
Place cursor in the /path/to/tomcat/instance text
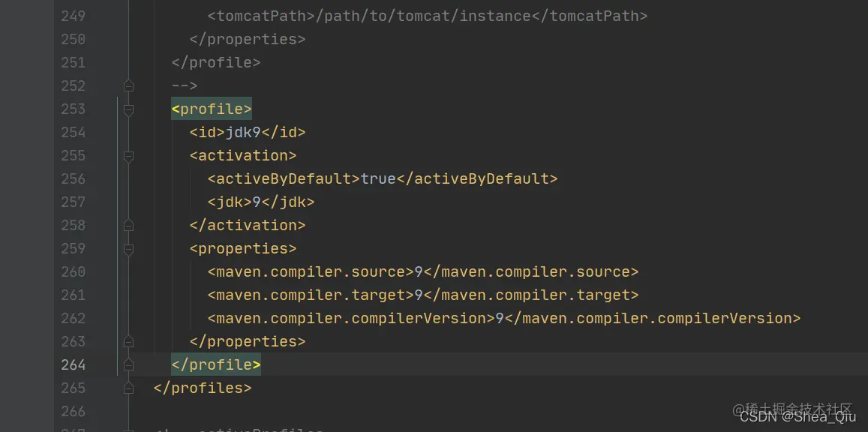422,16
